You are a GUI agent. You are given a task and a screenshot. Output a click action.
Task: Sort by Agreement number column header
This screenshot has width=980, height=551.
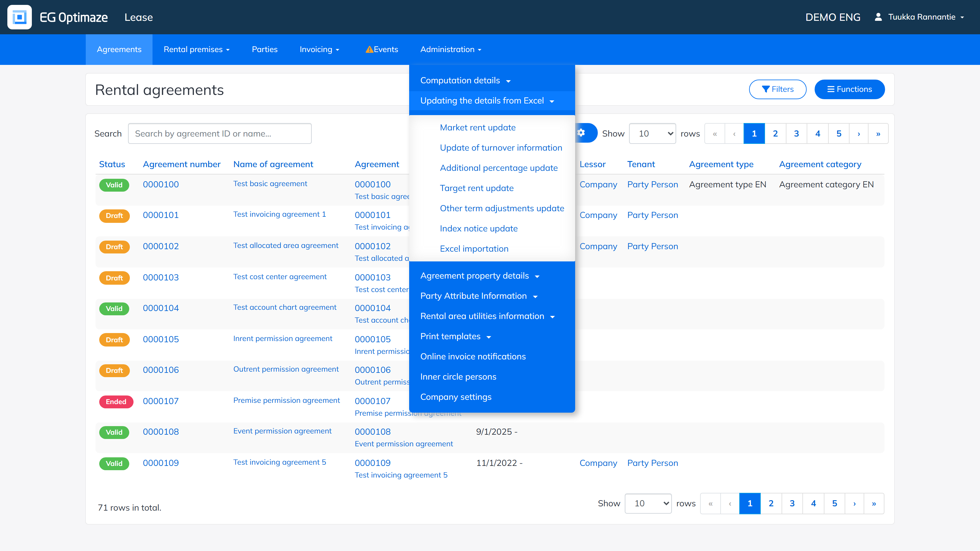182,164
